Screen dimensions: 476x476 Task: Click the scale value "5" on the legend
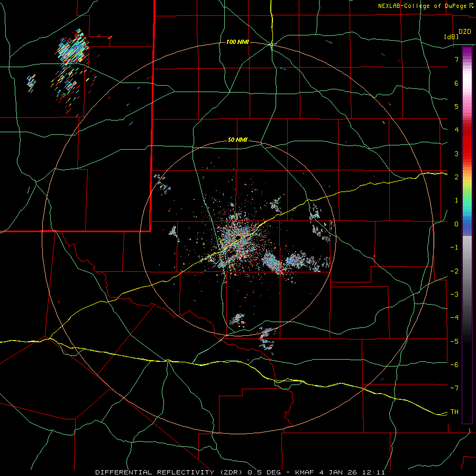click(456, 106)
